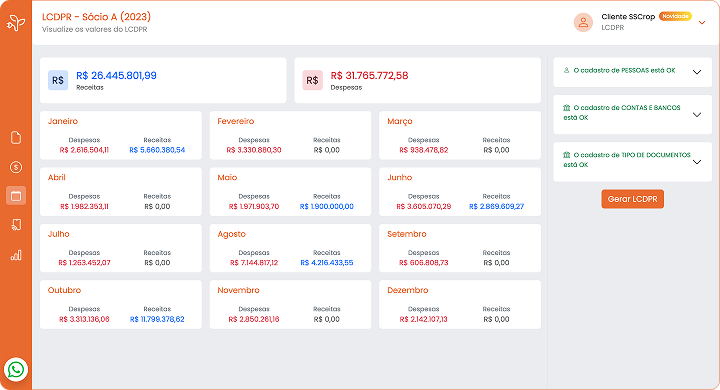
Task: Click bank icon beside TIPO DE DOCUMENTOS status
Action: (x=567, y=155)
